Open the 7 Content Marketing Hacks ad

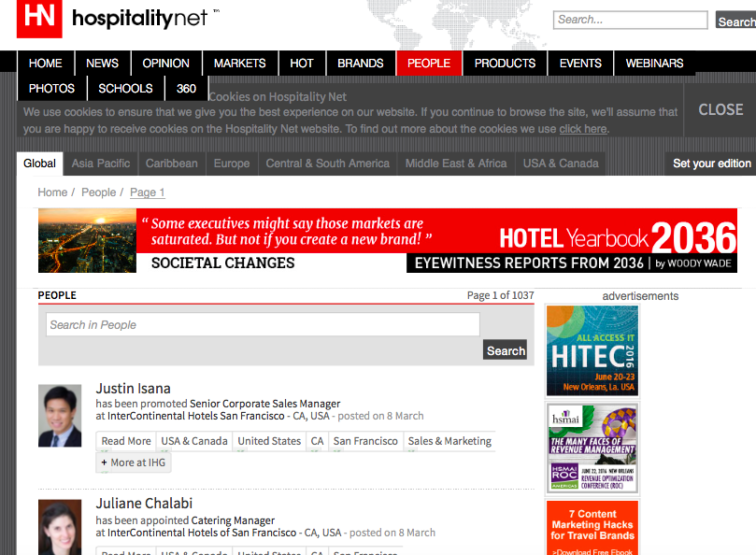click(592, 528)
